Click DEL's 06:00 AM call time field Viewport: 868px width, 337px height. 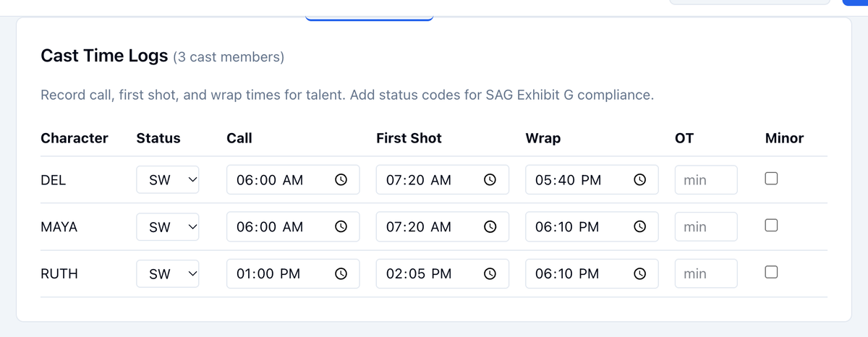pyautogui.click(x=293, y=180)
